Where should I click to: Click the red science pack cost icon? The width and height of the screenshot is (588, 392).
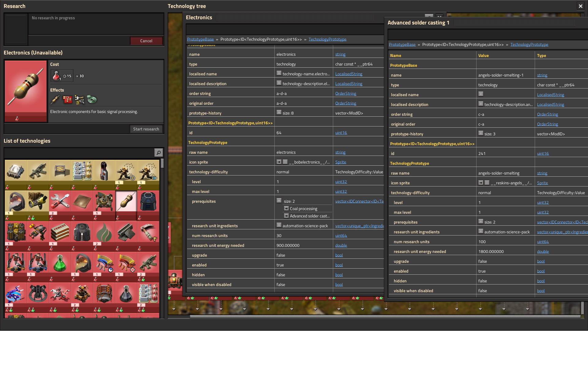click(56, 76)
